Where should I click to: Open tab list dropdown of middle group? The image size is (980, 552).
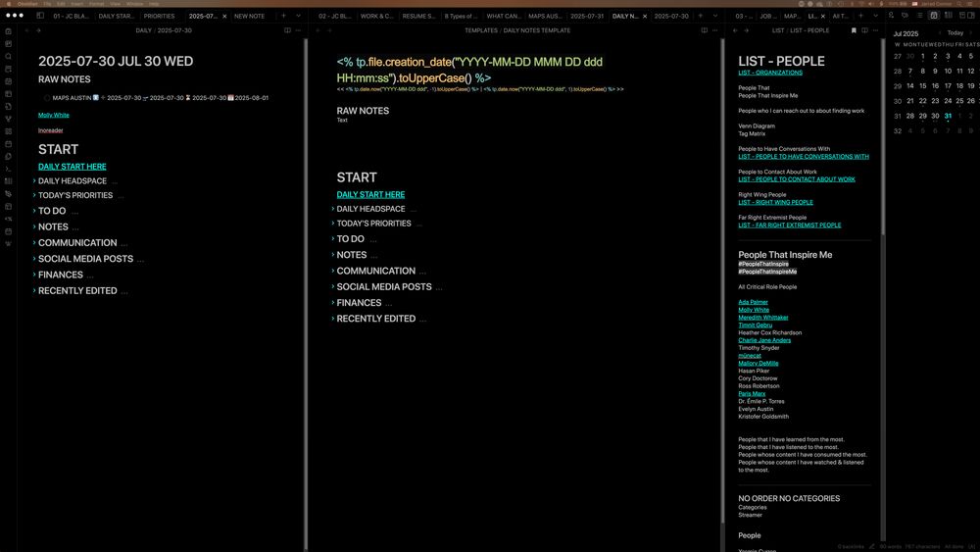click(x=715, y=16)
